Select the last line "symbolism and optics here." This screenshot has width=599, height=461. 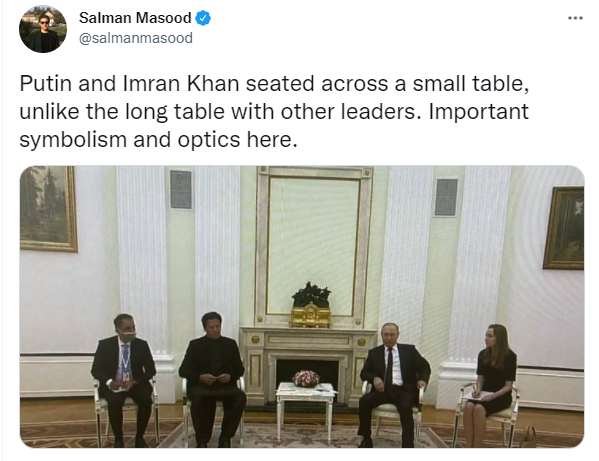click(x=158, y=139)
